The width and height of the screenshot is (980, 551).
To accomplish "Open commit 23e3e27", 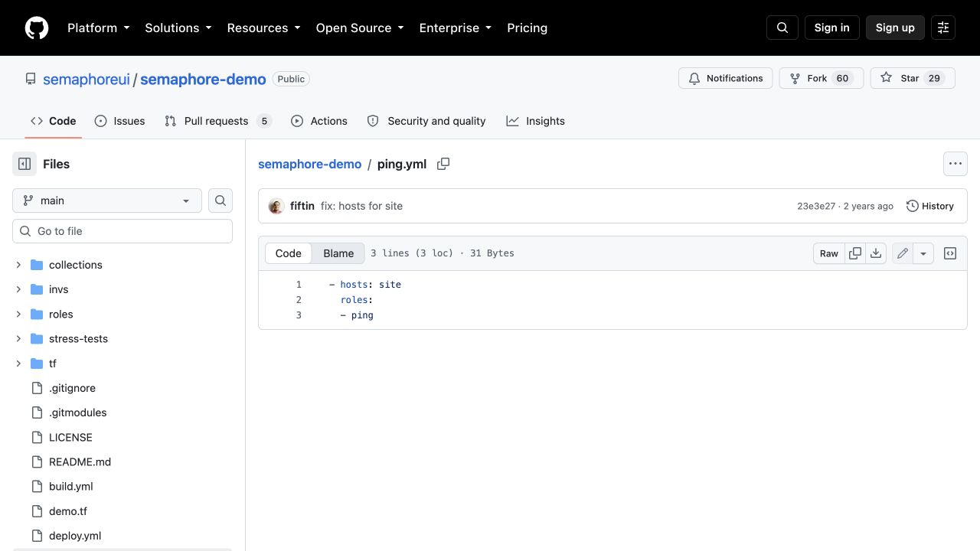I will click(816, 206).
